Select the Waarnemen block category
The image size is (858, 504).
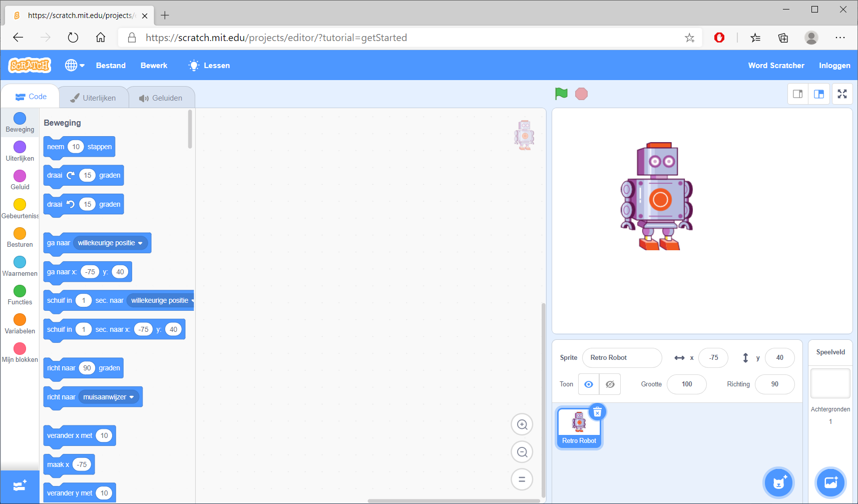pyautogui.click(x=20, y=267)
